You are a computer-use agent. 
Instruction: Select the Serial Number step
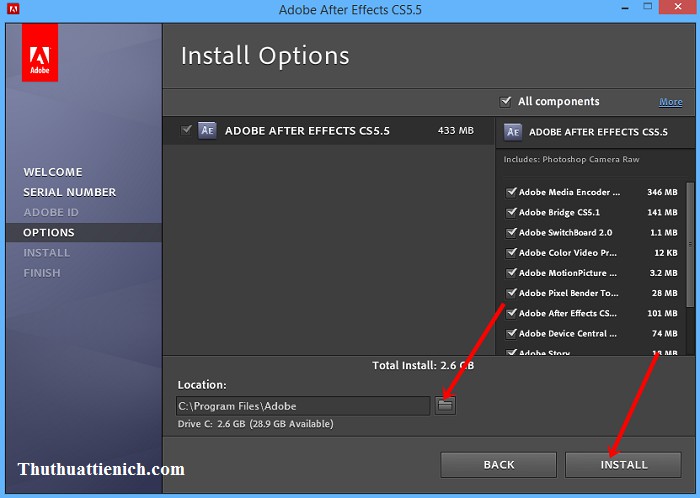[70, 192]
